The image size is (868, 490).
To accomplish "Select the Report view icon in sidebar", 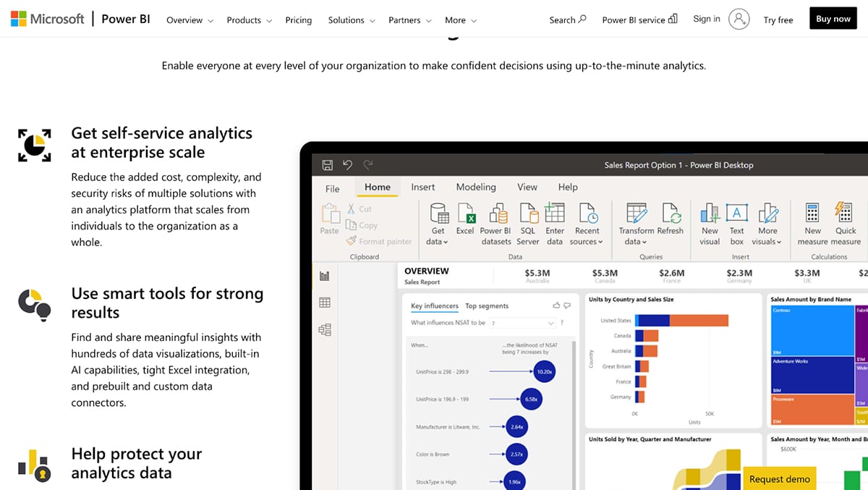I will pyautogui.click(x=325, y=276).
